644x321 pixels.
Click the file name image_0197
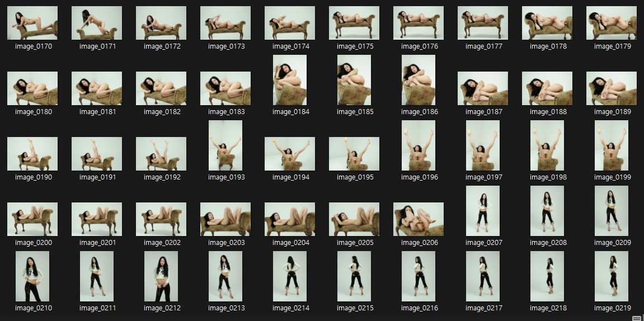click(x=484, y=177)
